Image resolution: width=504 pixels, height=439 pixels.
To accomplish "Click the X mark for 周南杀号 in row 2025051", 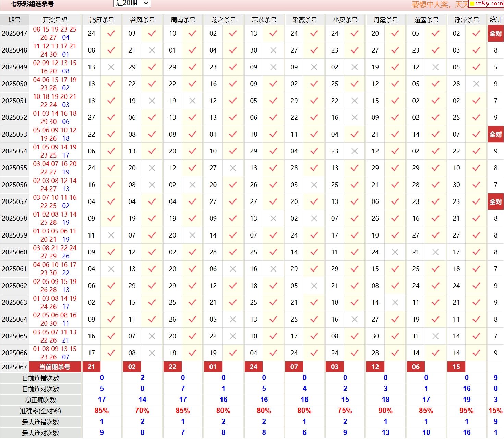I will pos(192,101).
